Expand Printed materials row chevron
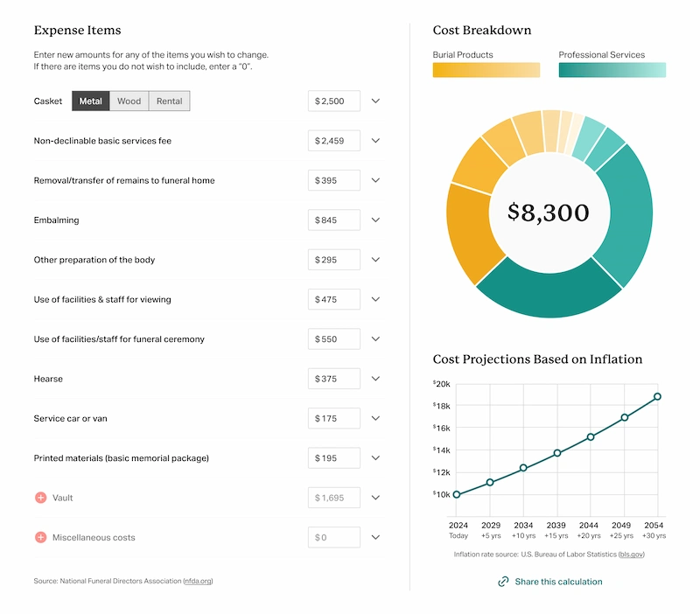The width and height of the screenshot is (700, 614). pos(375,458)
